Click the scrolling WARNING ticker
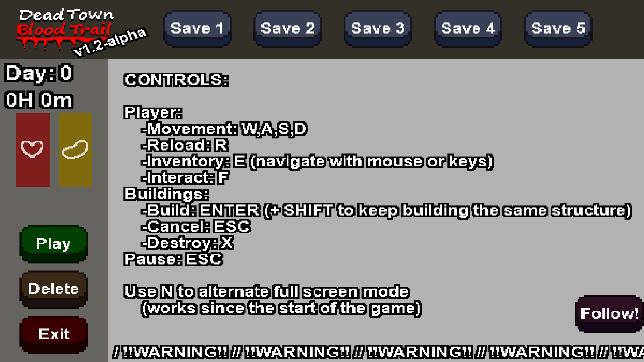This screenshot has height=362, width=644. (378, 352)
